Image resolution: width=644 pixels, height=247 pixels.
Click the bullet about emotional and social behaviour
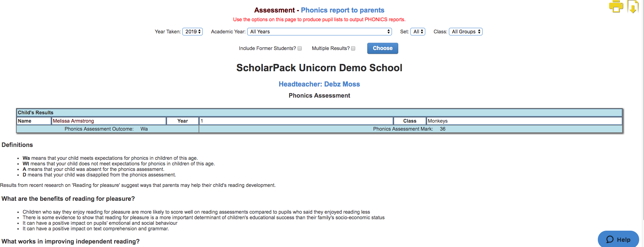100,223
